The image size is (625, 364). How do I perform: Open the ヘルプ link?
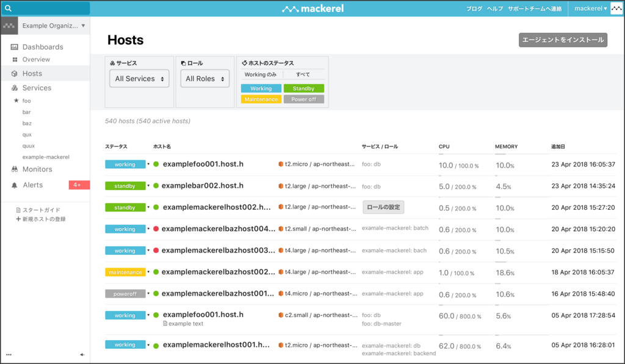coord(494,9)
